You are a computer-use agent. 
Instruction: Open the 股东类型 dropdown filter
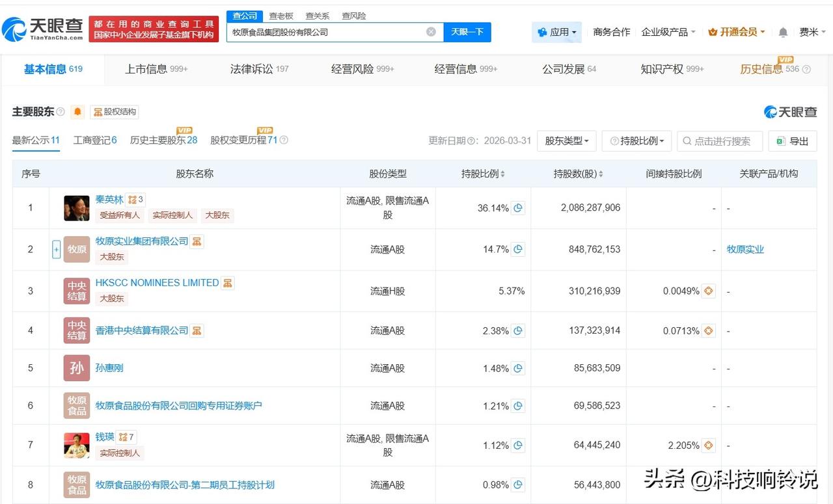point(567,141)
